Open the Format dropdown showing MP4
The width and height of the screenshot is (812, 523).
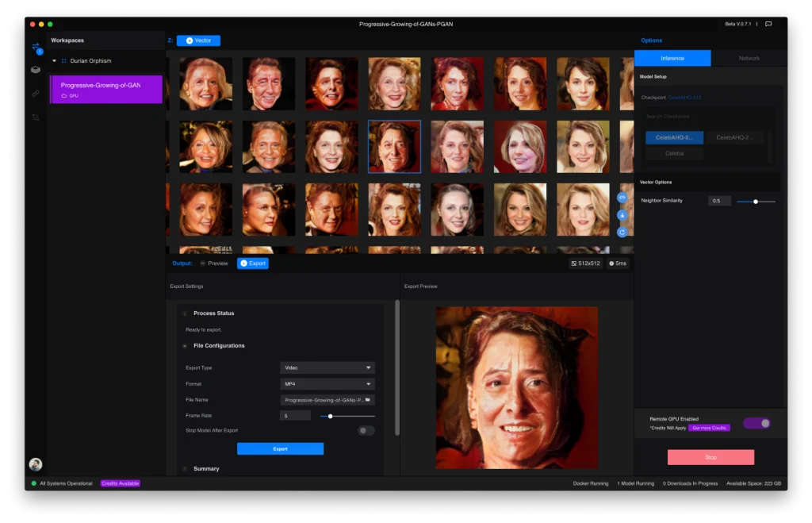click(327, 384)
